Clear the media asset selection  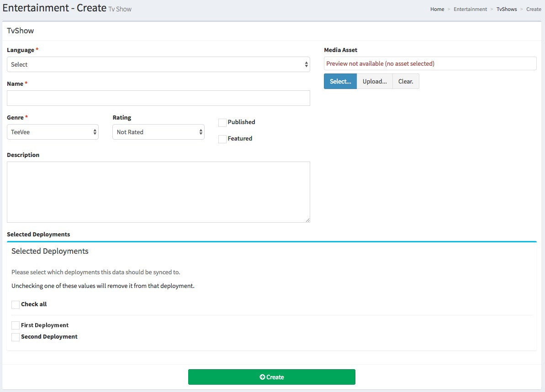[x=406, y=81]
